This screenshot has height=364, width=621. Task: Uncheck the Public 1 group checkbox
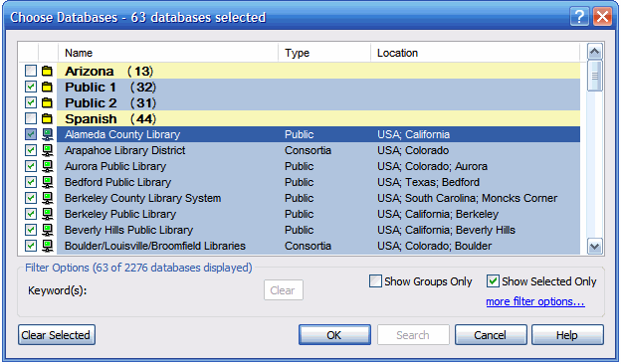point(31,88)
